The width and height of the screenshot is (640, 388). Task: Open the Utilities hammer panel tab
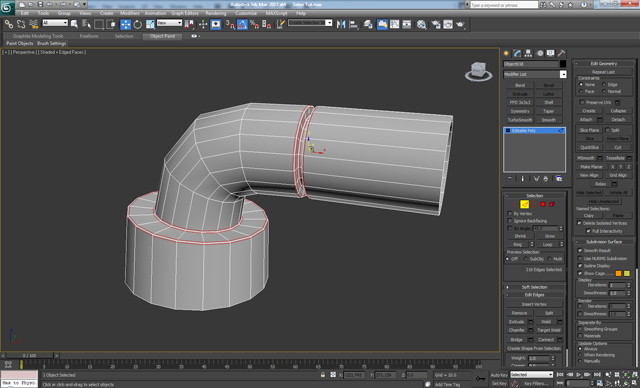point(562,53)
